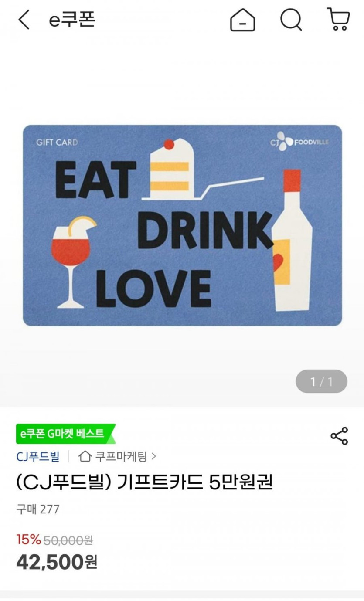Open the e쿠폰 page title
Image resolution: width=364 pixels, height=601 pixels.
(71, 20)
